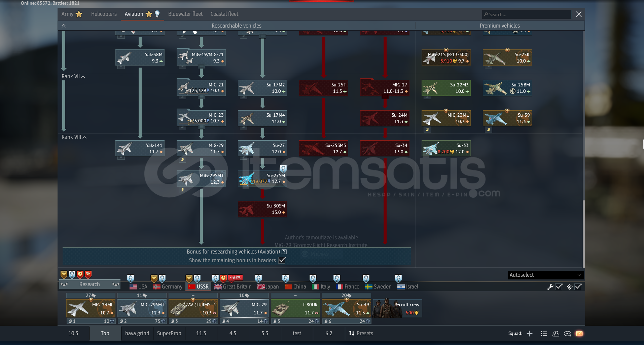Open the Bluewater fleet tab
The height and width of the screenshot is (345, 644).
click(185, 14)
